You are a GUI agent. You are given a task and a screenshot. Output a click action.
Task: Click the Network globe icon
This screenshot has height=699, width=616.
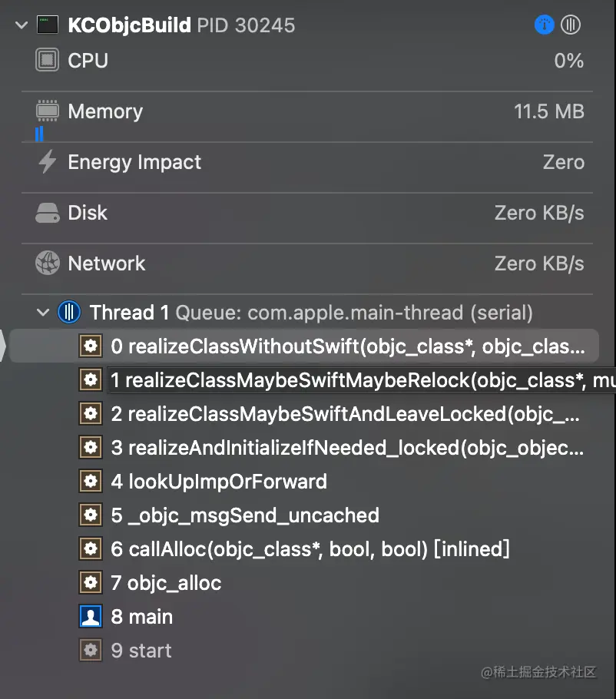pyautogui.click(x=47, y=263)
